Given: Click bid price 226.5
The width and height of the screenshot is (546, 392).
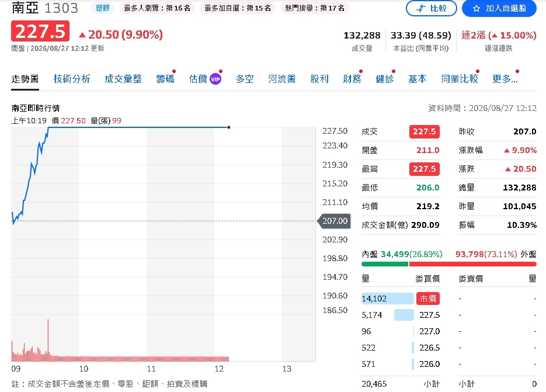Looking at the screenshot, I should pyautogui.click(x=429, y=348).
